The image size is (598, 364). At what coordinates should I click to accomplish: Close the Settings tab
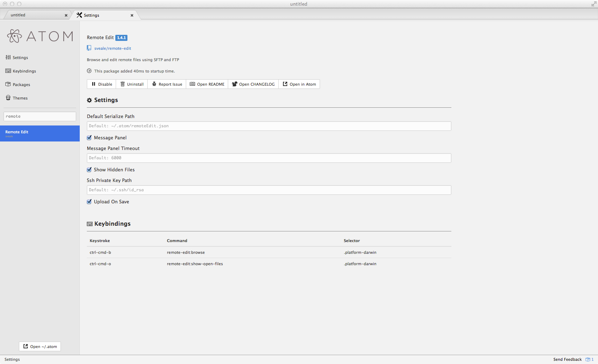coord(132,15)
